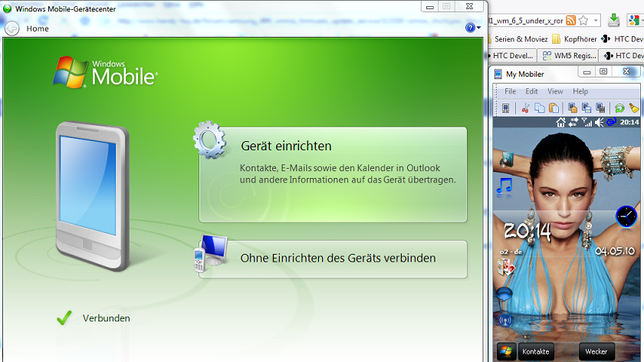Click the Home breadcrumb label
The height and width of the screenshot is (362, 644).
(38, 28)
